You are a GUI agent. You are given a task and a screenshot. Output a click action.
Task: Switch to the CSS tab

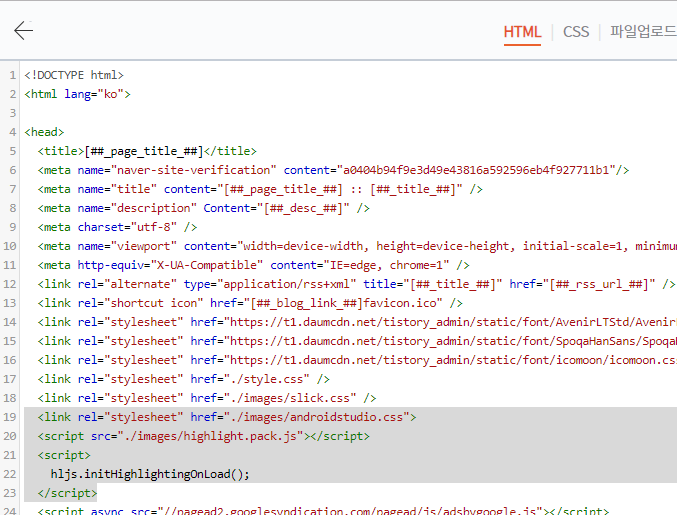pyautogui.click(x=576, y=32)
